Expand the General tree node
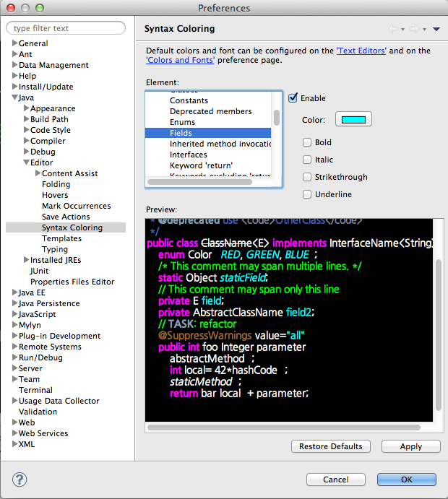Viewport: 448px width, 499px height. click(14, 43)
